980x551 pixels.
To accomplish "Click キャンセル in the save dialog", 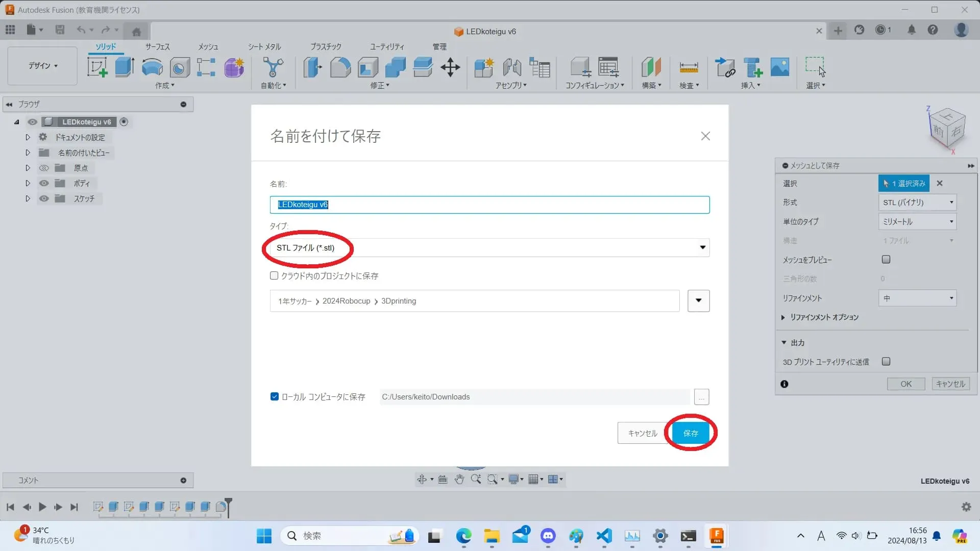I will (642, 433).
